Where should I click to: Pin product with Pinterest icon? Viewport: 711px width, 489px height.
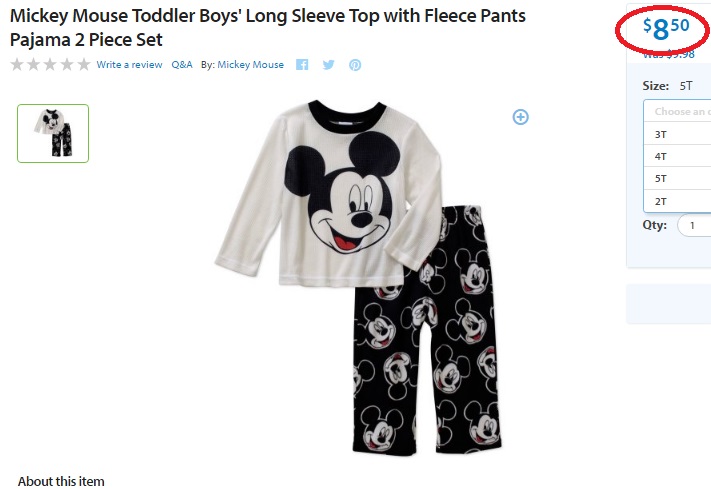(355, 65)
